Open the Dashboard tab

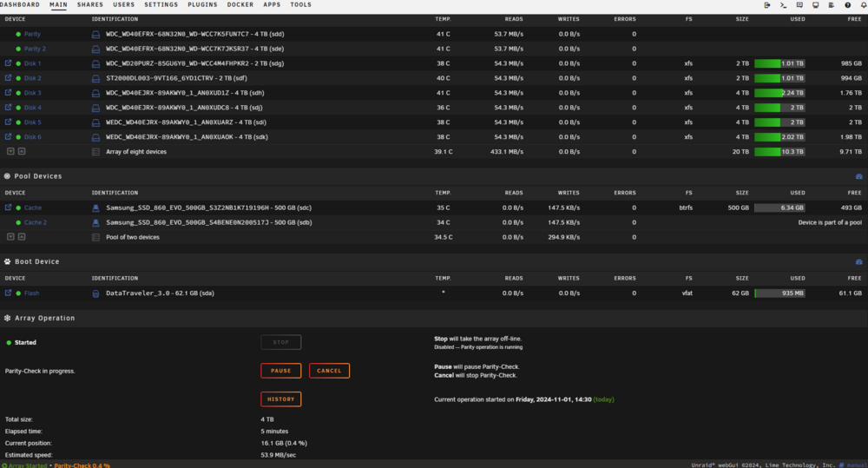pos(20,4)
